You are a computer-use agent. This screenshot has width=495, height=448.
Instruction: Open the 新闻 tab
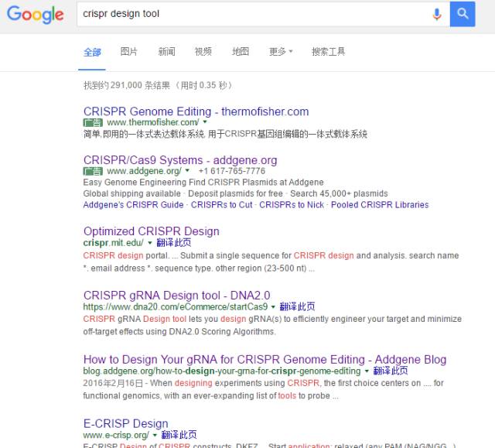click(x=166, y=52)
